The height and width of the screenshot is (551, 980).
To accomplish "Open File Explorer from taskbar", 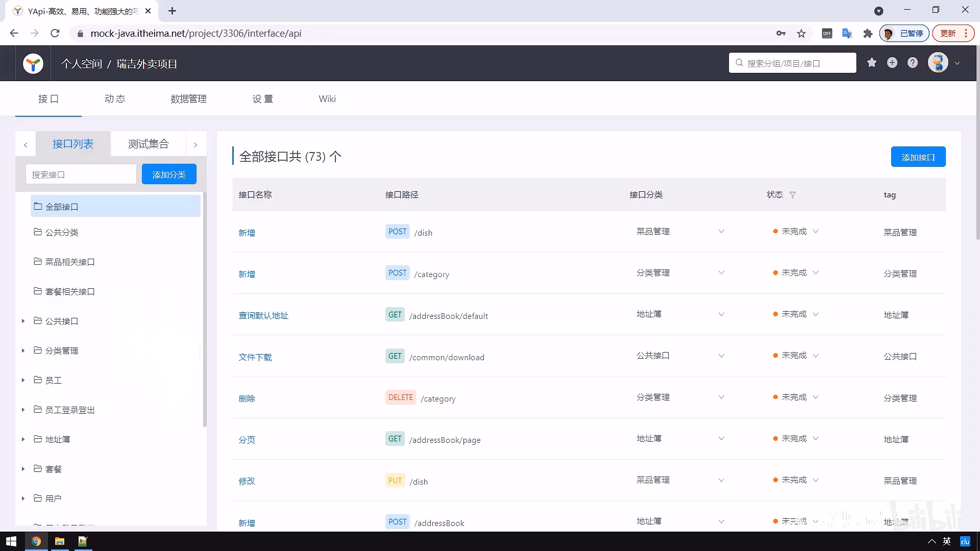I will (60, 541).
